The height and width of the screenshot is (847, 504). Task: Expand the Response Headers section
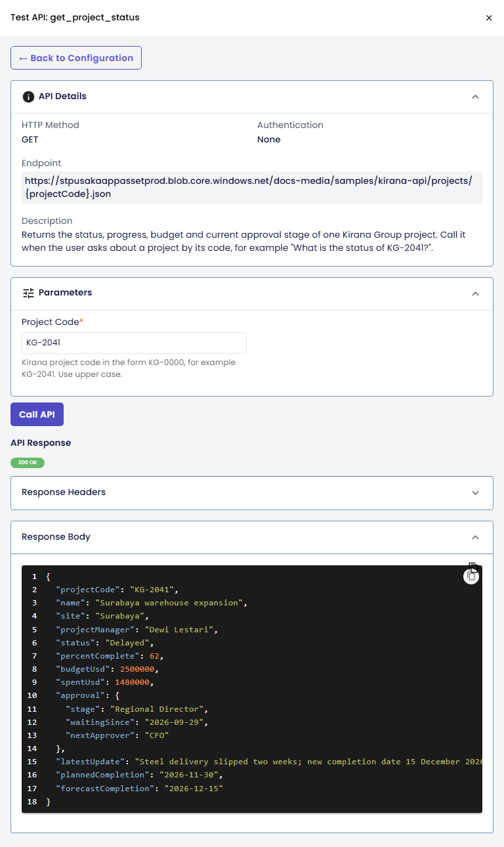click(252, 492)
